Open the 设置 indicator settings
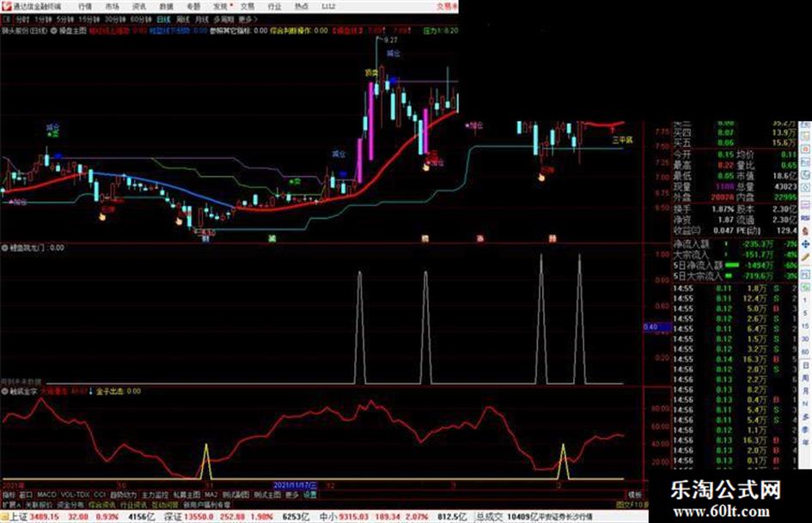 coord(309,495)
